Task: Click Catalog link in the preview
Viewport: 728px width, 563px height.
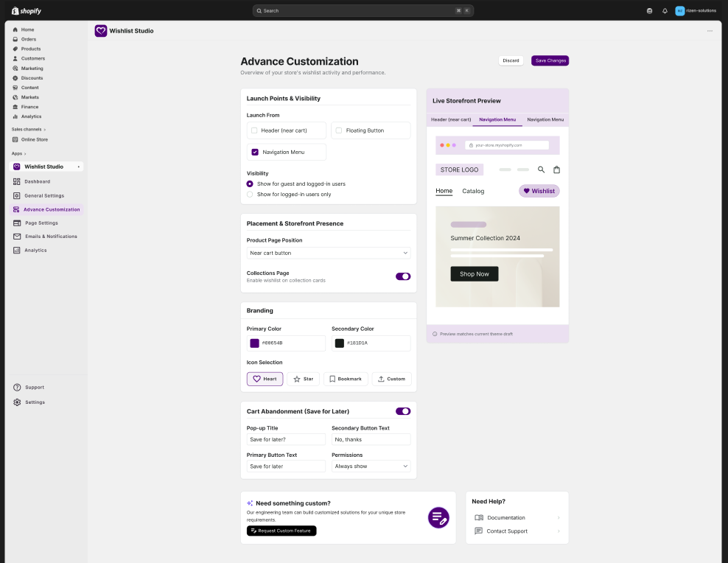Action: pos(473,191)
